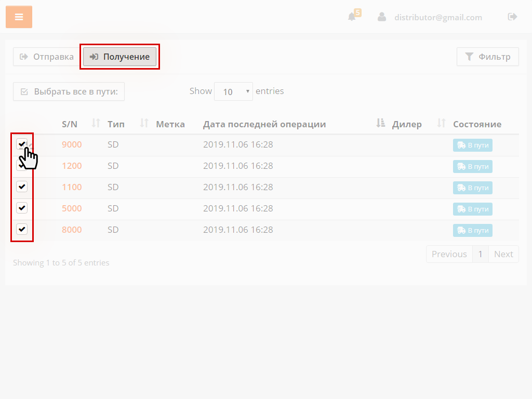Open the Фильтр panel
This screenshot has height=399, width=532.
[487, 57]
